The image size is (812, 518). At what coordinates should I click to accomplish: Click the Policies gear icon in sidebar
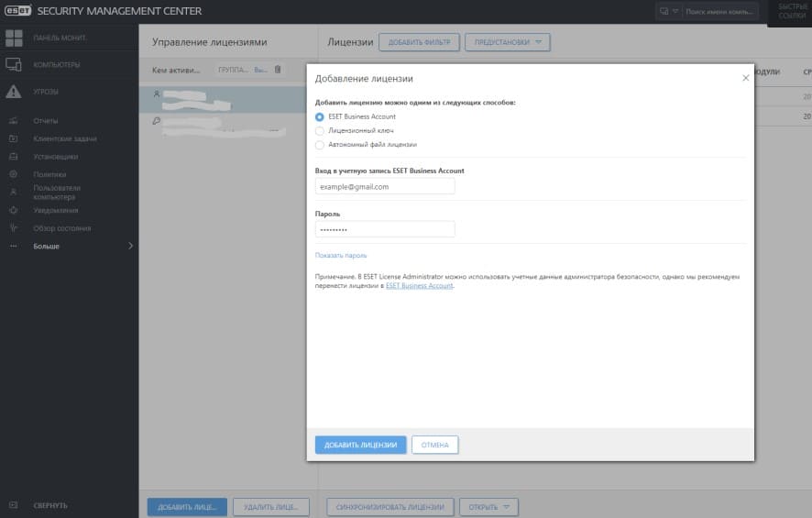14,174
